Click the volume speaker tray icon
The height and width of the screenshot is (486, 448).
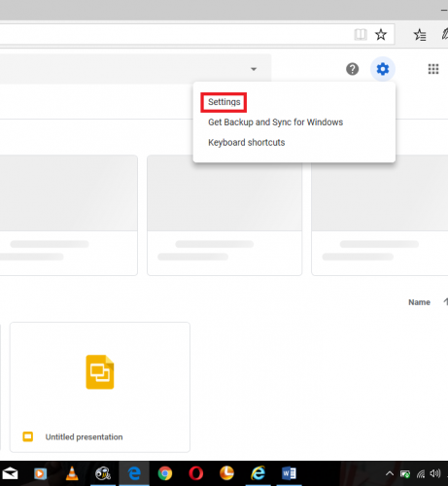click(x=435, y=473)
